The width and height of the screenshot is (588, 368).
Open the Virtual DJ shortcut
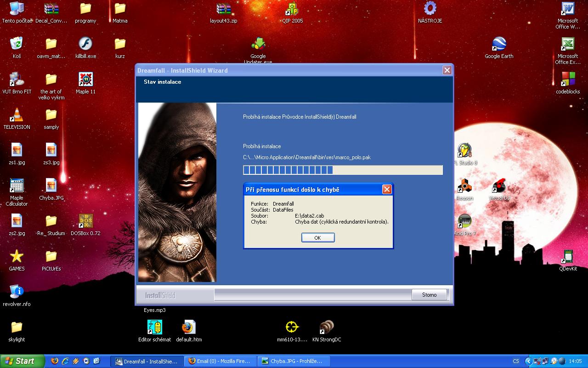(499, 186)
